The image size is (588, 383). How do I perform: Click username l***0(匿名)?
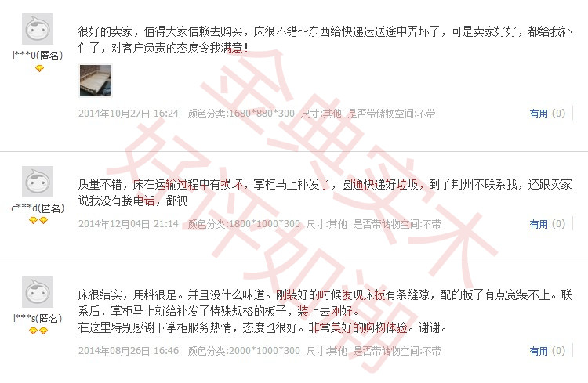pyautogui.click(x=38, y=56)
